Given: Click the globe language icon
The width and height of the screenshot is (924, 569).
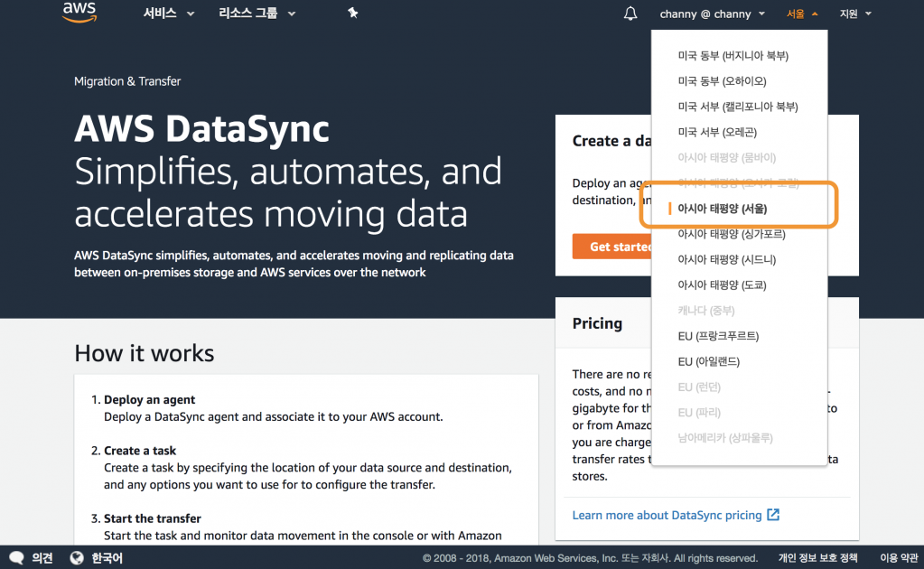Looking at the screenshot, I should click(77, 558).
